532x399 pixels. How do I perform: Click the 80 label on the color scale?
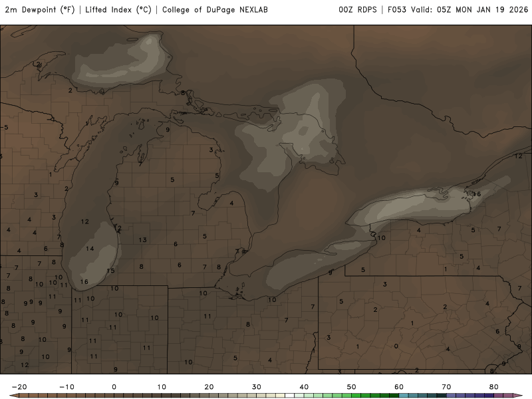494,387
